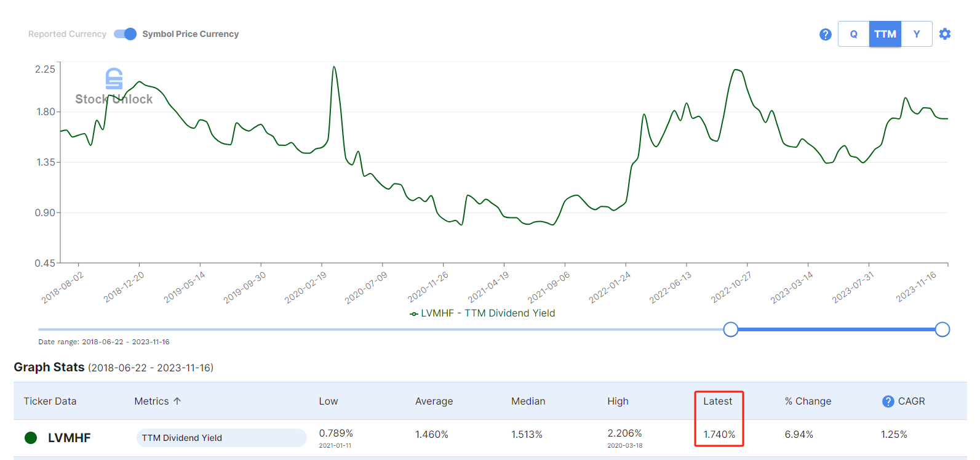The image size is (980, 460).
Task: Click the Low column header
Action: [x=329, y=401]
